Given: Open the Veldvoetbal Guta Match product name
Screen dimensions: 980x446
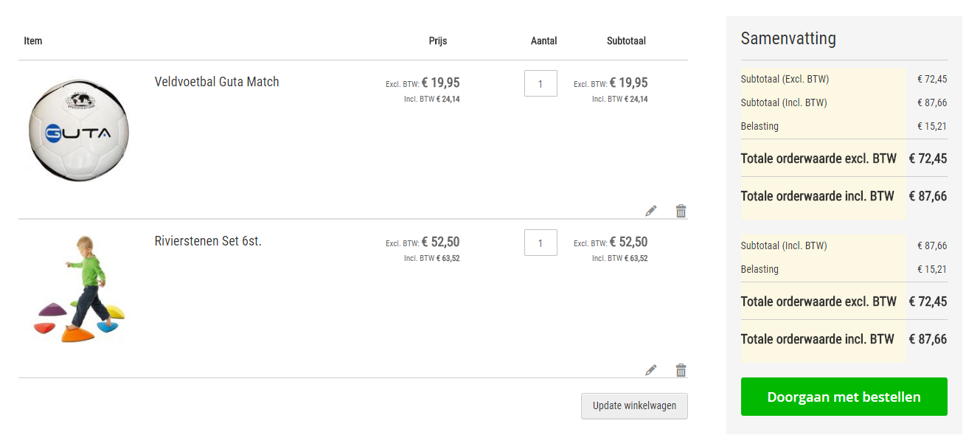Looking at the screenshot, I should coord(217,82).
